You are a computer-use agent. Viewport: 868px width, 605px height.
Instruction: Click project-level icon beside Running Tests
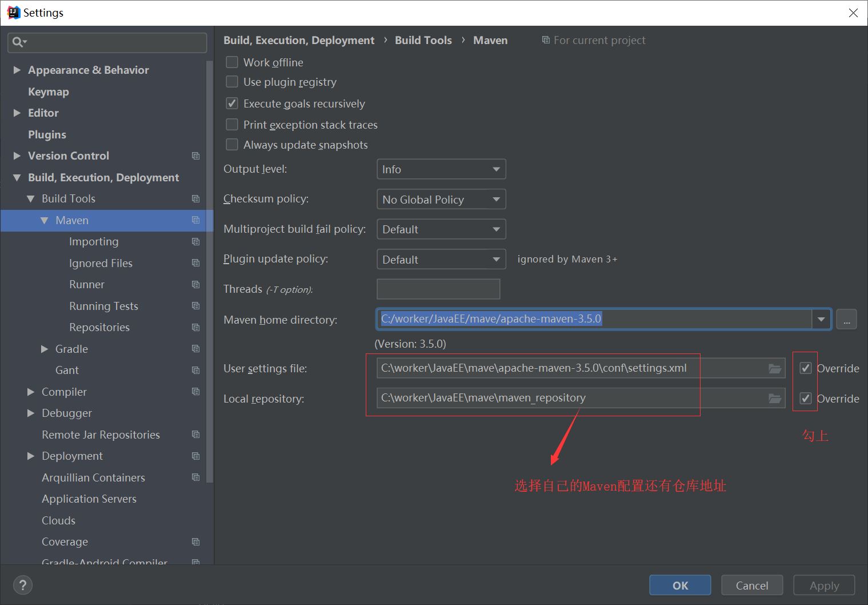coord(195,306)
